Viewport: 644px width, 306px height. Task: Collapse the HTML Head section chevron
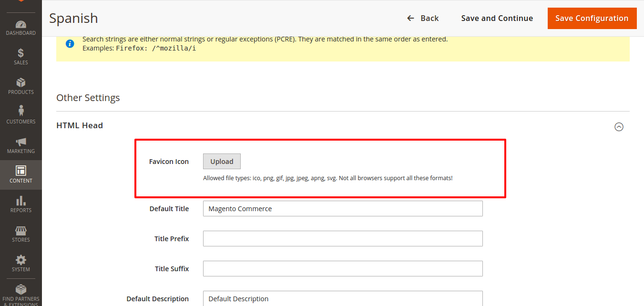pyautogui.click(x=619, y=127)
